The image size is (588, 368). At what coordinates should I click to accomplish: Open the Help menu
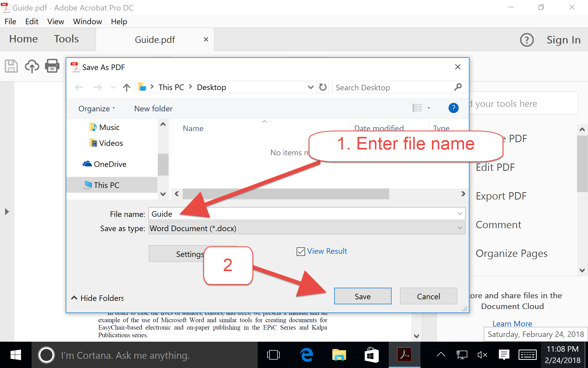(x=119, y=21)
